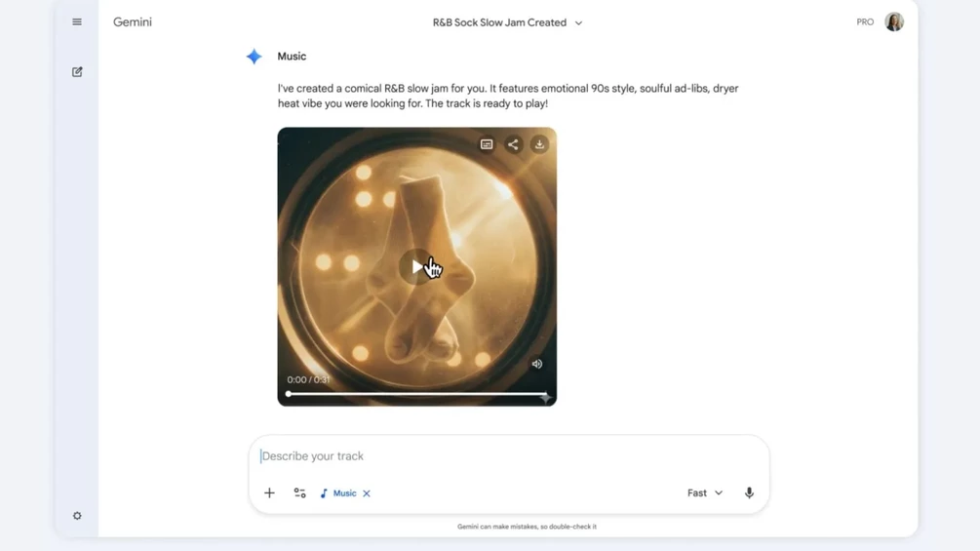Viewport: 980px width, 551px height.
Task: Open the tools sliders icon
Action: (300, 492)
